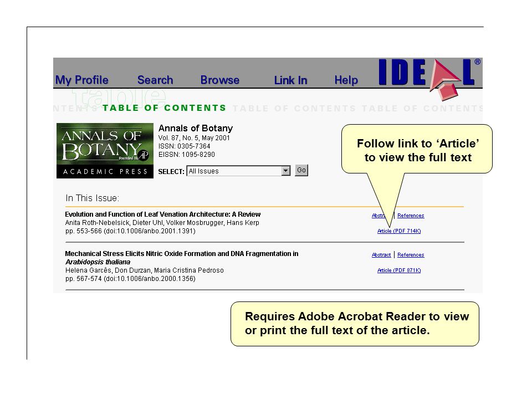Open References for Leaf Venation Architecture article
The width and height of the screenshot is (532, 399).
(411, 216)
